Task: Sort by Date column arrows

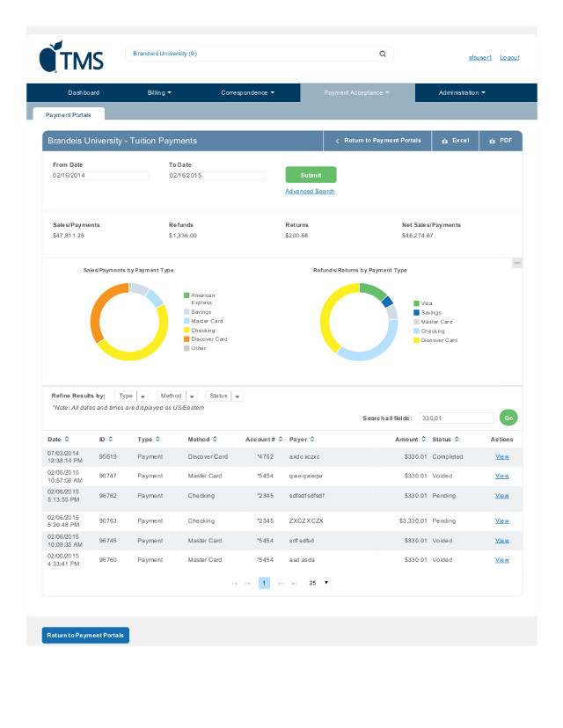Action: [67, 439]
